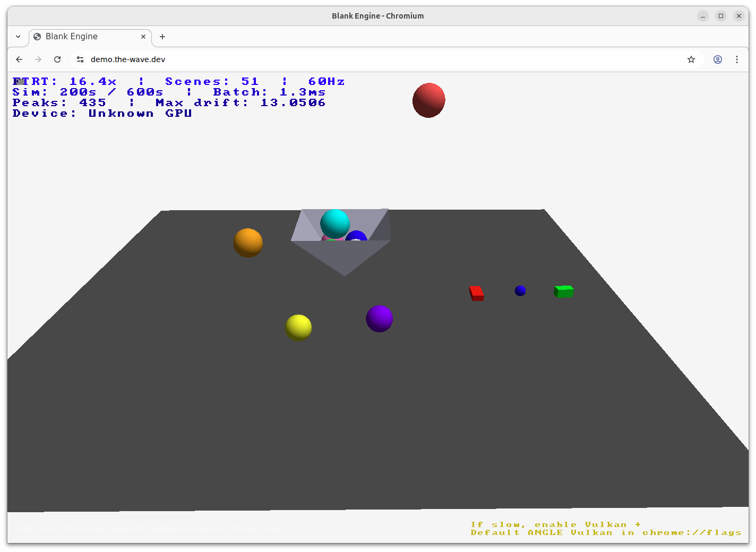The image size is (756, 552).
Task: Click the yellow Vulkan flags hint text
Action: (x=605, y=528)
